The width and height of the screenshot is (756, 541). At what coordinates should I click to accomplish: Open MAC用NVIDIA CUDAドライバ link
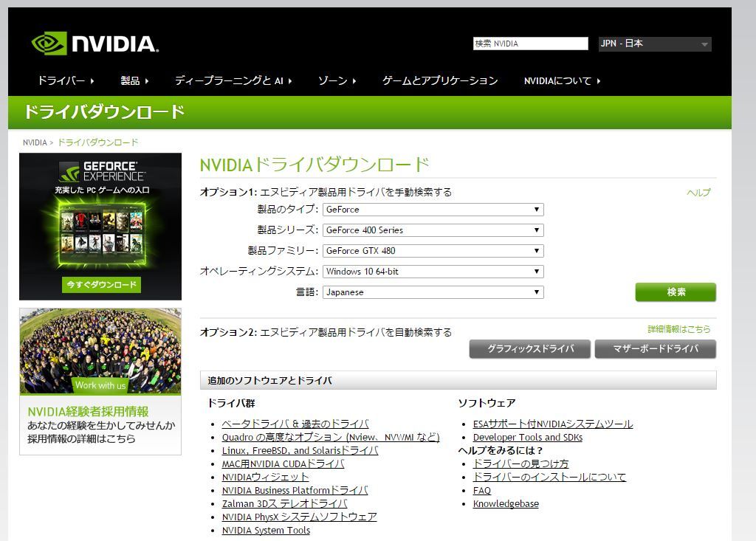click(x=283, y=464)
